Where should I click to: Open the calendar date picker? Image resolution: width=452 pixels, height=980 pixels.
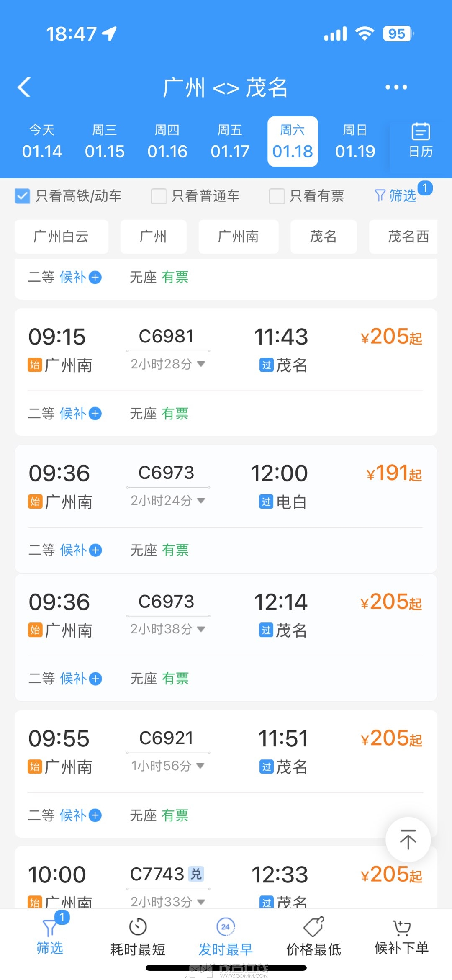(420, 141)
